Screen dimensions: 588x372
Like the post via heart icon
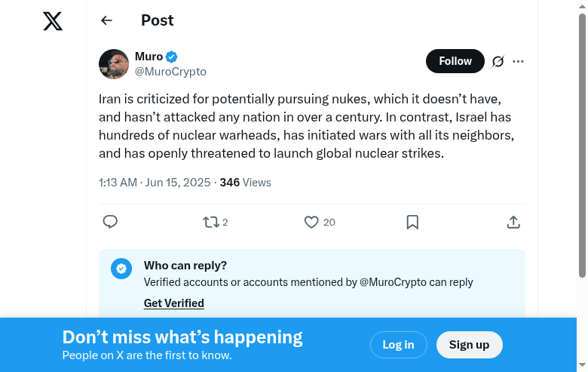coord(311,222)
